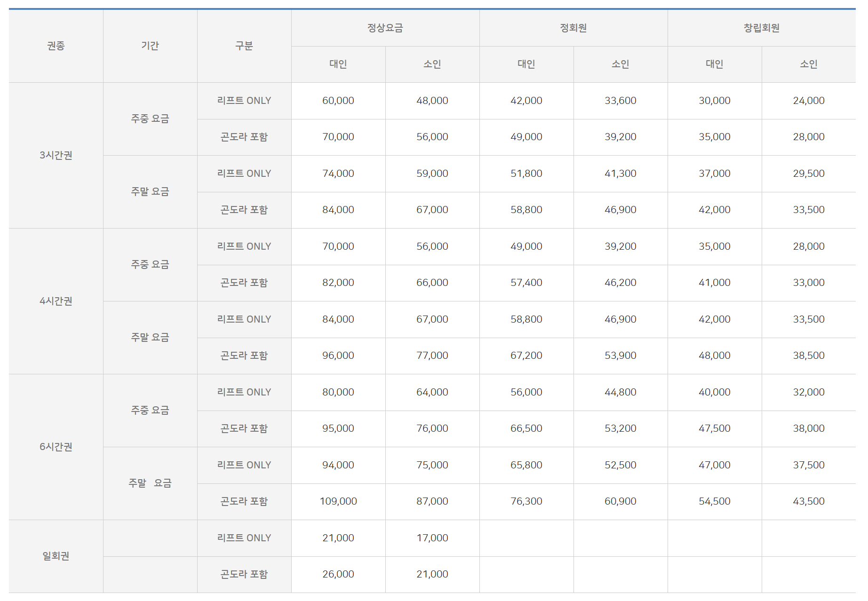Click the 3시간권 row label
This screenshot has width=868, height=601.
click(x=56, y=155)
